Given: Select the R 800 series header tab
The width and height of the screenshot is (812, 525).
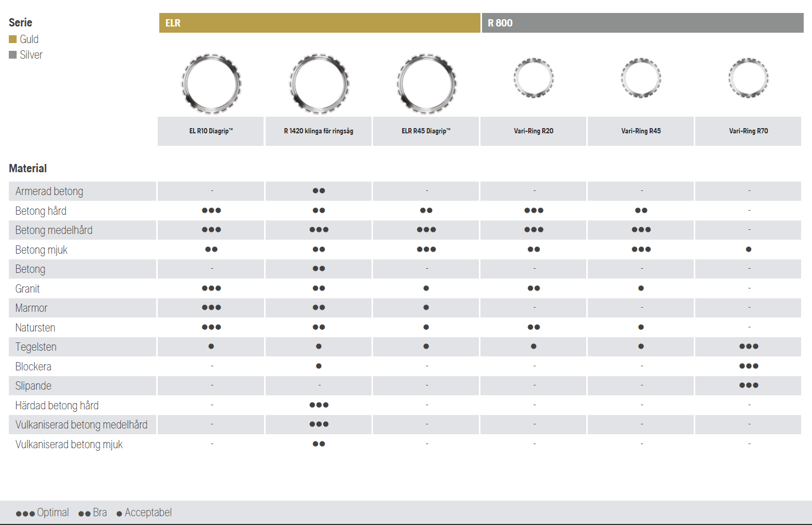Looking at the screenshot, I should pyautogui.click(x=642, y=23).
